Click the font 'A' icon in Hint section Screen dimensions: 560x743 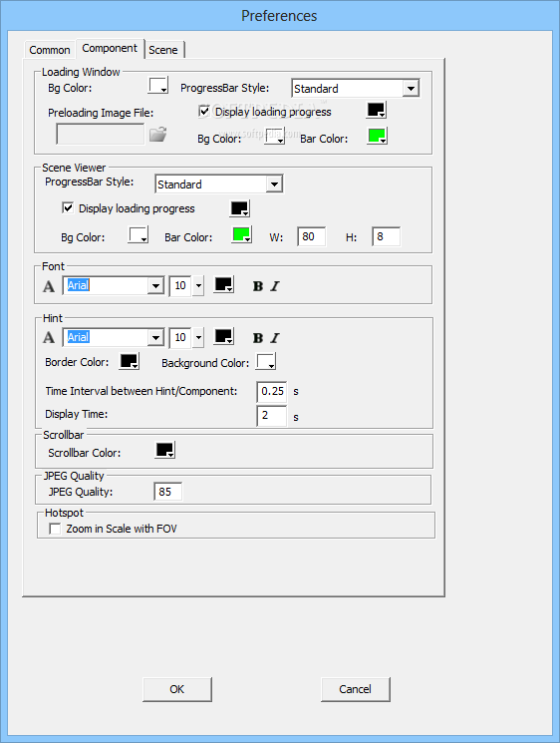(49, 338)
